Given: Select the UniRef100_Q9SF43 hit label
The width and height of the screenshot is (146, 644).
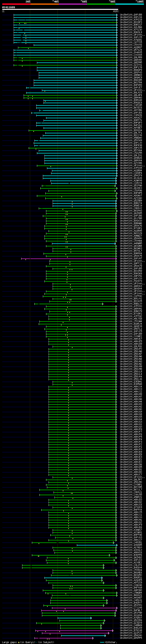Looking at the screenshot, I should pyautogui.click(x=131, y=72).
